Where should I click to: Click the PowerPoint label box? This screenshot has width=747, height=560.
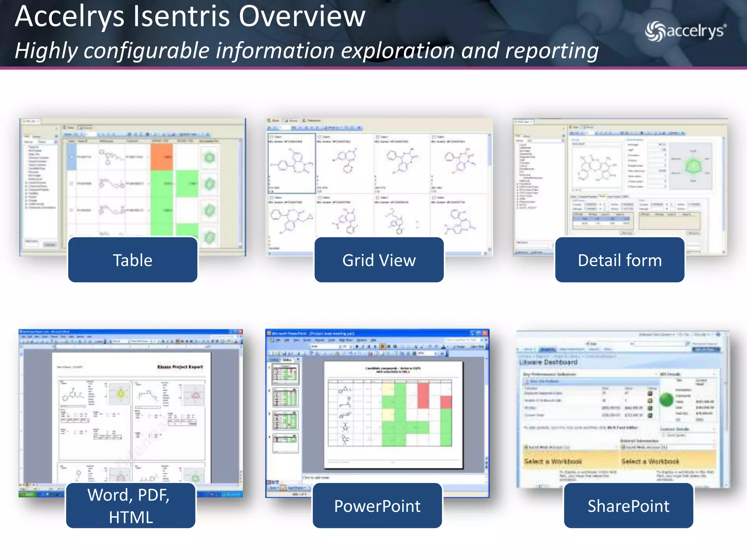(x=377, y=505)
